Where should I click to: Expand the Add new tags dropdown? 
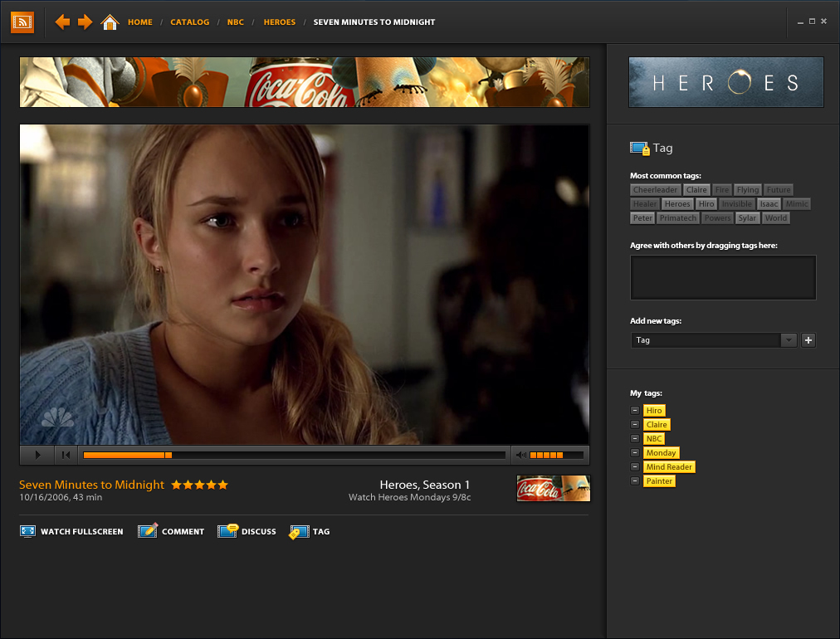(x=789, y=340)
